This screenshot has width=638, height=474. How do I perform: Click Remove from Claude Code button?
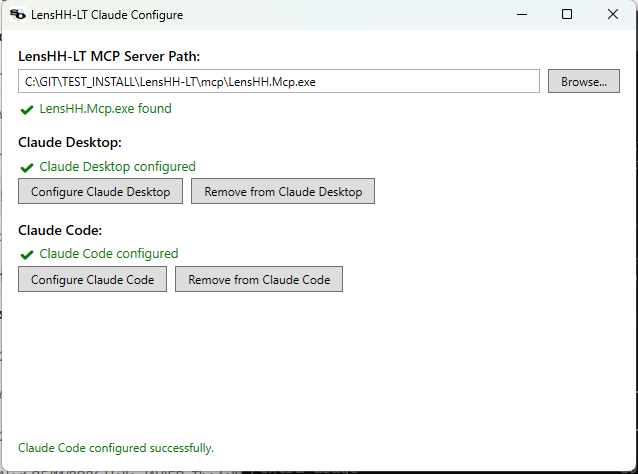tap(259, 280)
